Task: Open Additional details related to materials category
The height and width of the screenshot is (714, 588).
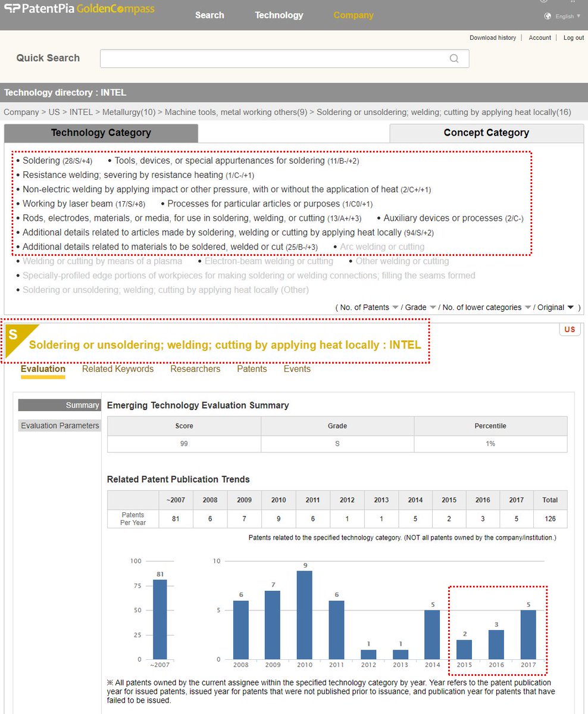Action: (170, 246)
